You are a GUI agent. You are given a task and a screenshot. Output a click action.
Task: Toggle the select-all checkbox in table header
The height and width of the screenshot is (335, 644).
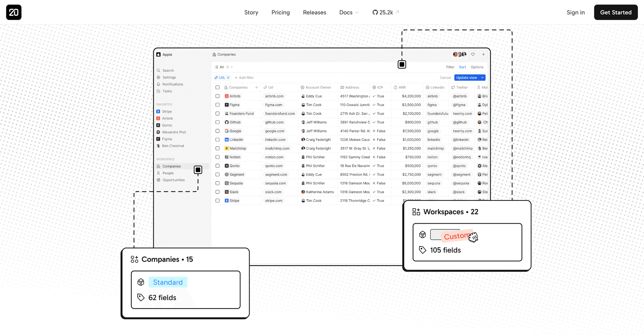(x=217, y=88)
